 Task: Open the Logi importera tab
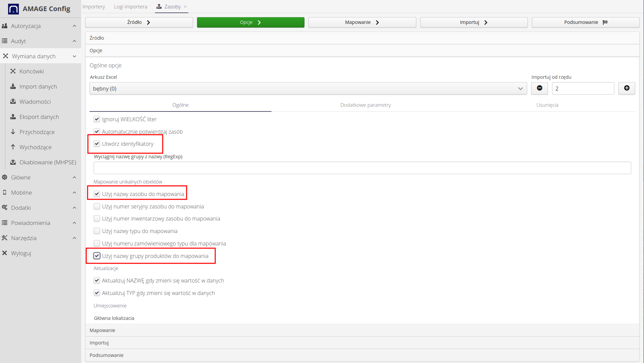click(130, 6)
